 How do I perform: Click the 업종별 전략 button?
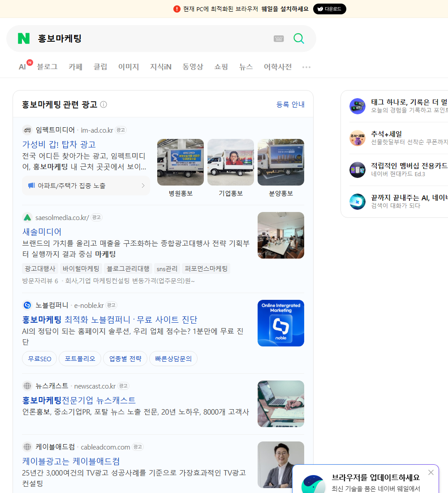click(x=125, y=359)
